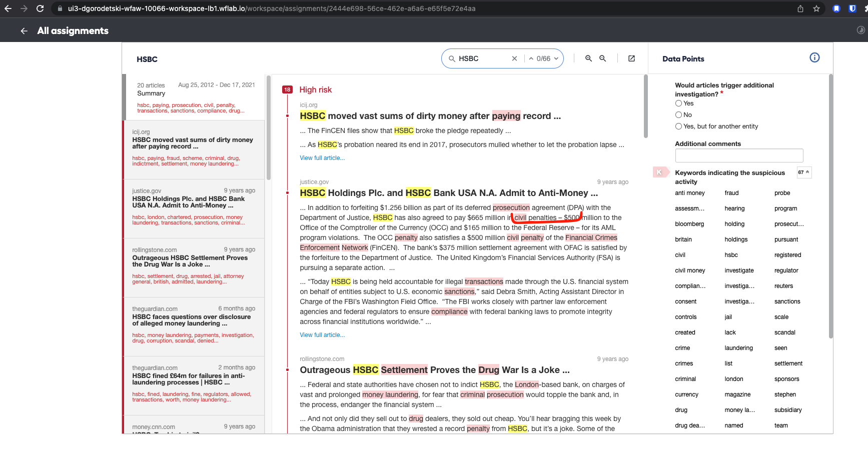Select Yes, but for another entity
This screenshot has width=868, height=463.
678,126
